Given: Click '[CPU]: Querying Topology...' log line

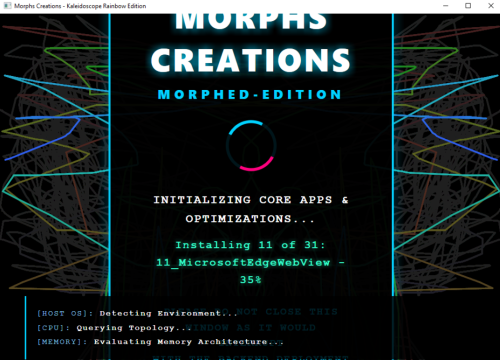Looking at the screenshot, I should pyautogui.click(x=114, y=328).
